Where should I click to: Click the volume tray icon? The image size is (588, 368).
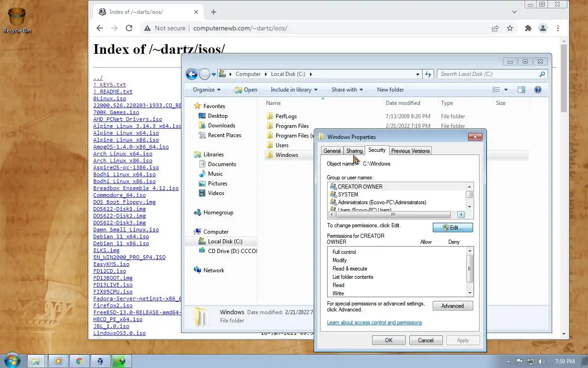pos(542,362)
